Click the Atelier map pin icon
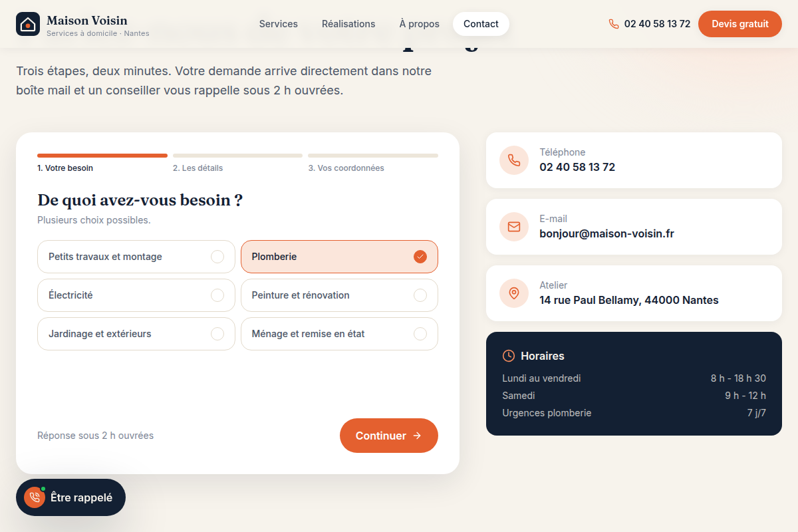The image size is (798, 532). 514,293
